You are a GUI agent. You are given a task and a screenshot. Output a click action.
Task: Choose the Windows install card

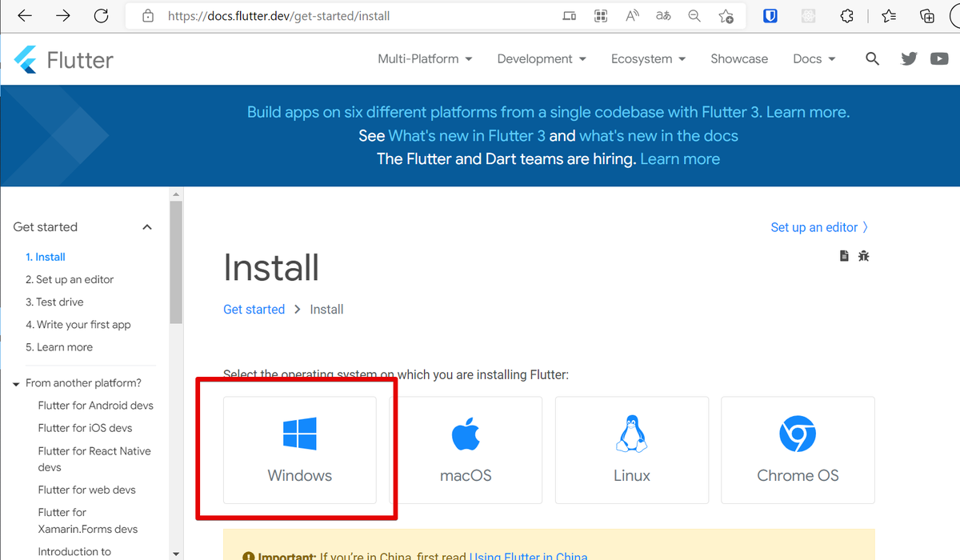(x=300, y=450)
